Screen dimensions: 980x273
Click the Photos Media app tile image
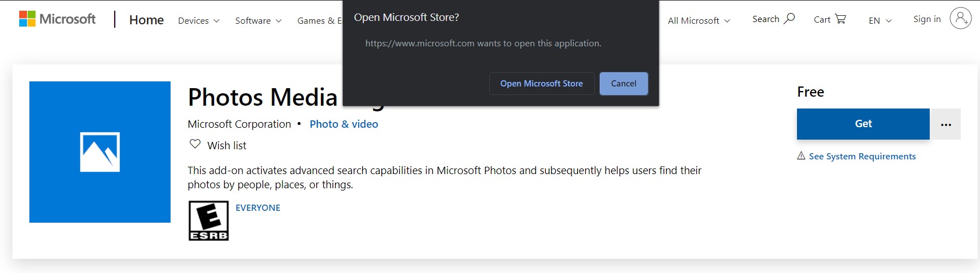100,152
